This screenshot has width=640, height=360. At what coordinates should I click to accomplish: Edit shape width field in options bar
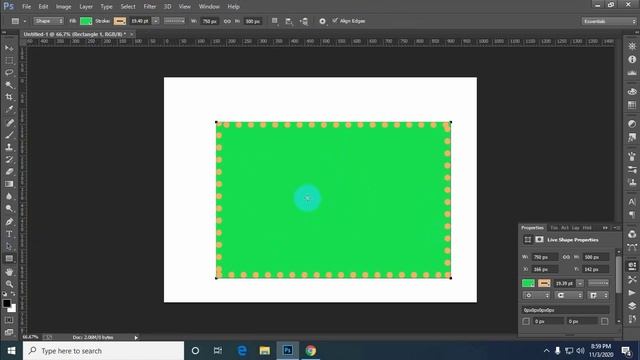(210, 21)
